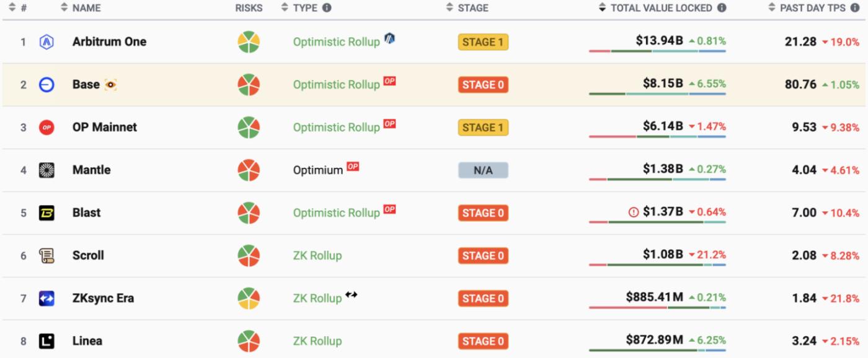The height and width of the screenshot is (358, 868).
Task: Click the warning icon beside Blast's TVL
Action: point(633,212)
